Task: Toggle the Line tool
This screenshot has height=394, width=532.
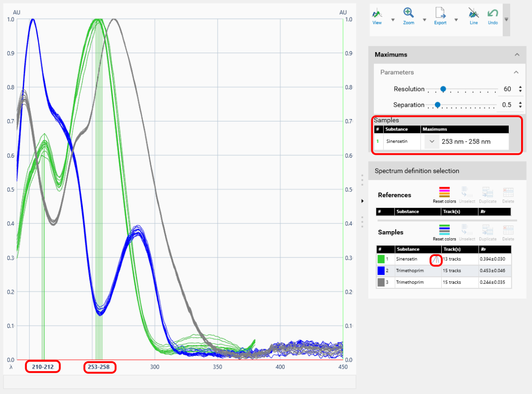Action: point(473,15)
